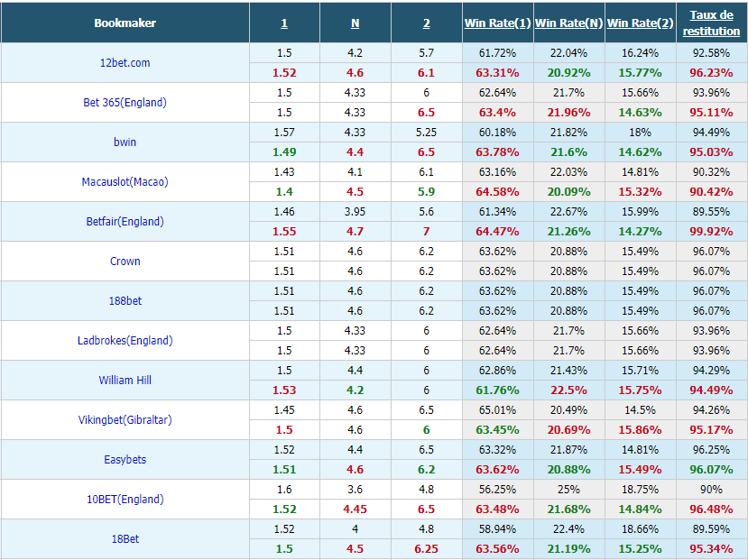This screenshot has width=748, height=560.
Task: Click the Win Rate(1) column header
Action: (x=497, y=23)
